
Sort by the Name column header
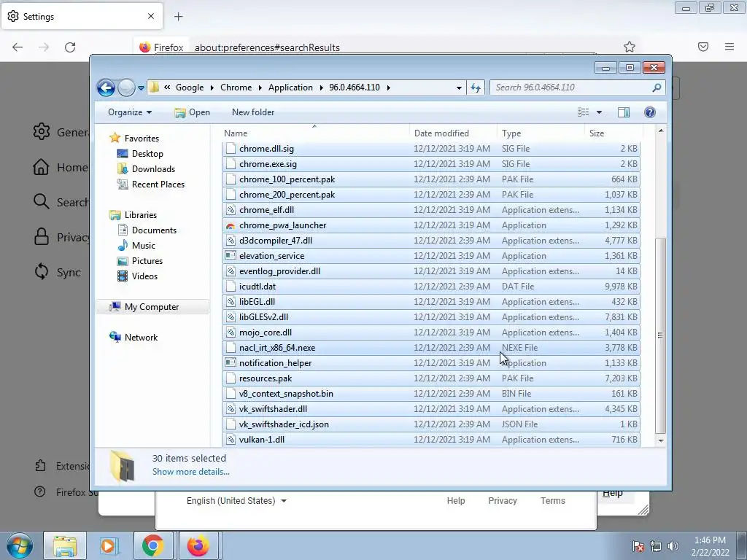coord(315,133)
